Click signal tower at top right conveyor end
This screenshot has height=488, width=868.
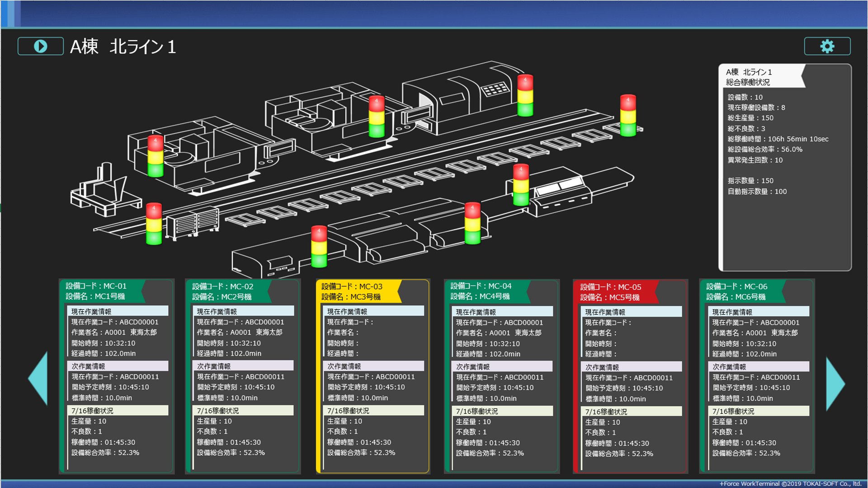click(627, 115)
